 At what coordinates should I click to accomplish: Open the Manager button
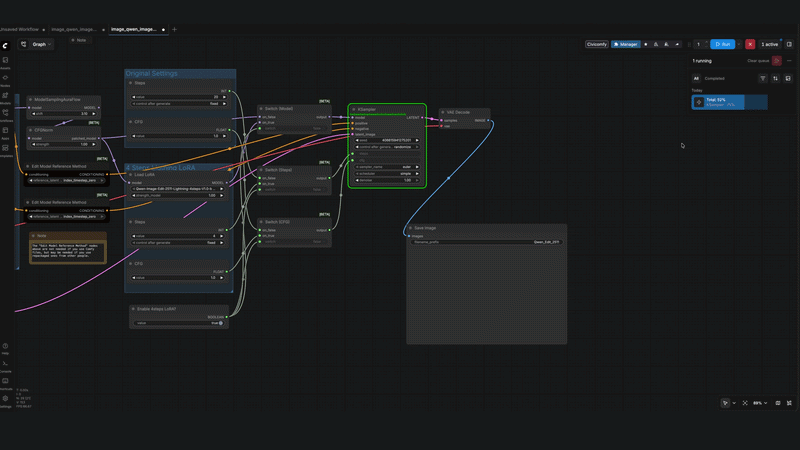[626, 44]
